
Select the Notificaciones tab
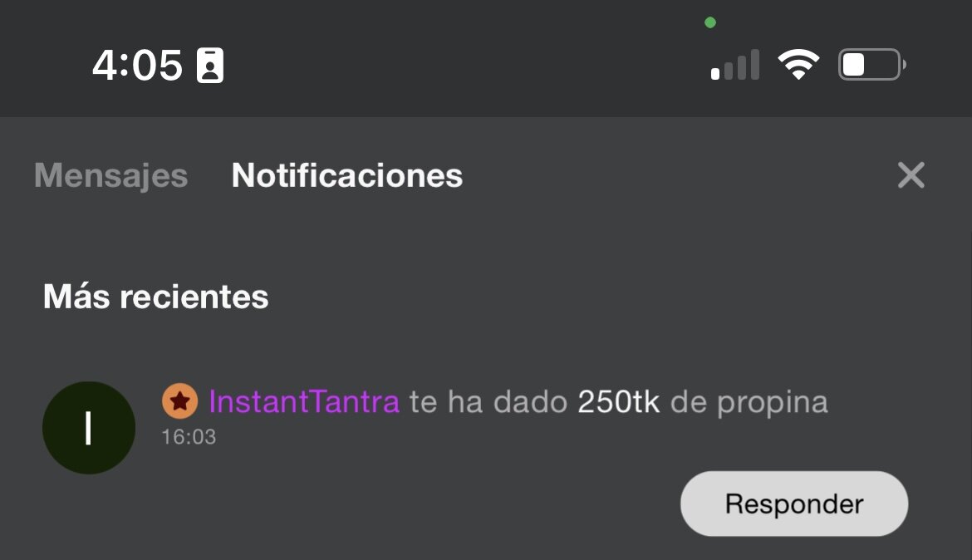point(347,175)
